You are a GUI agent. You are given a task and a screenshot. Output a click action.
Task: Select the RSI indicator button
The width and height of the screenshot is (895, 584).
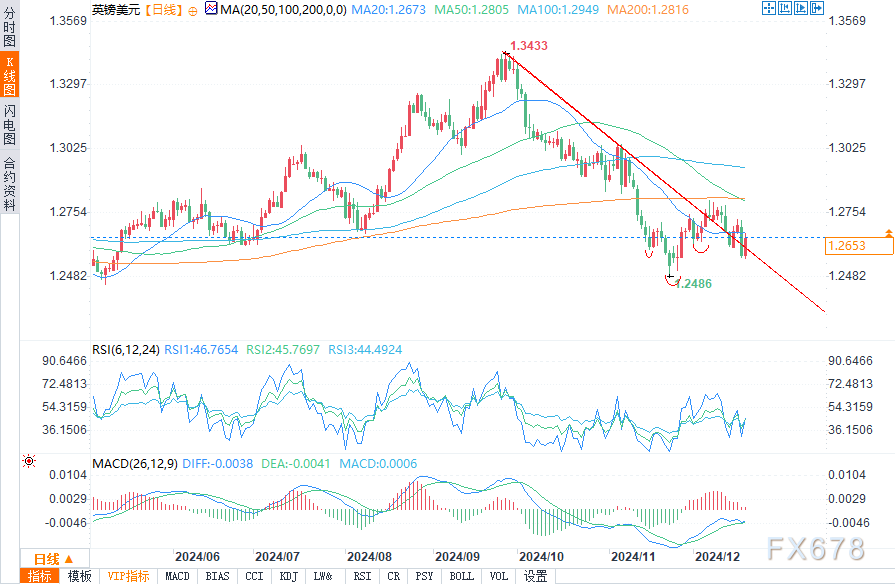coord(362,576)
